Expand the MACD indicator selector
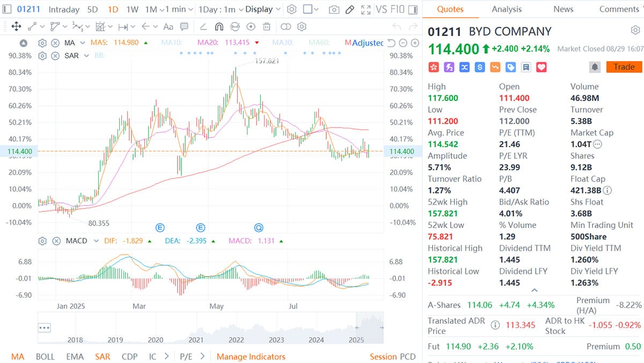Screen dimensions: 644x363 pos(97,241)
